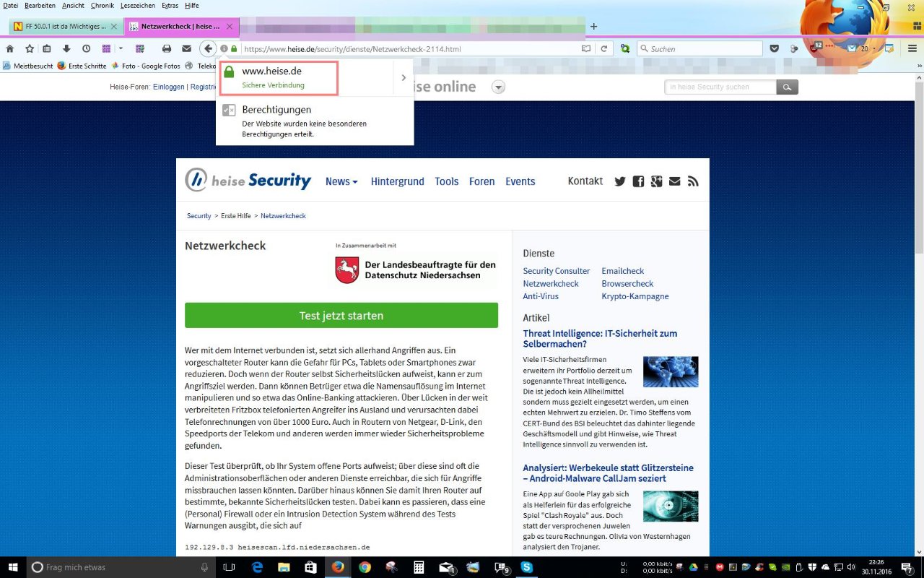The image size is (924, 578).
Task: Expand connection details arrow for www.heise.de
Action: [404, 78]
